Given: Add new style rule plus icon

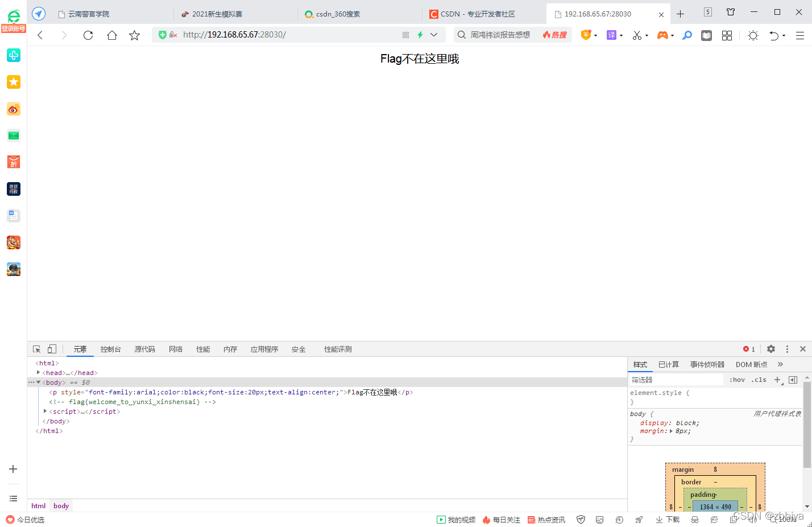Looking at the screenshot, I should click(777, 380).
